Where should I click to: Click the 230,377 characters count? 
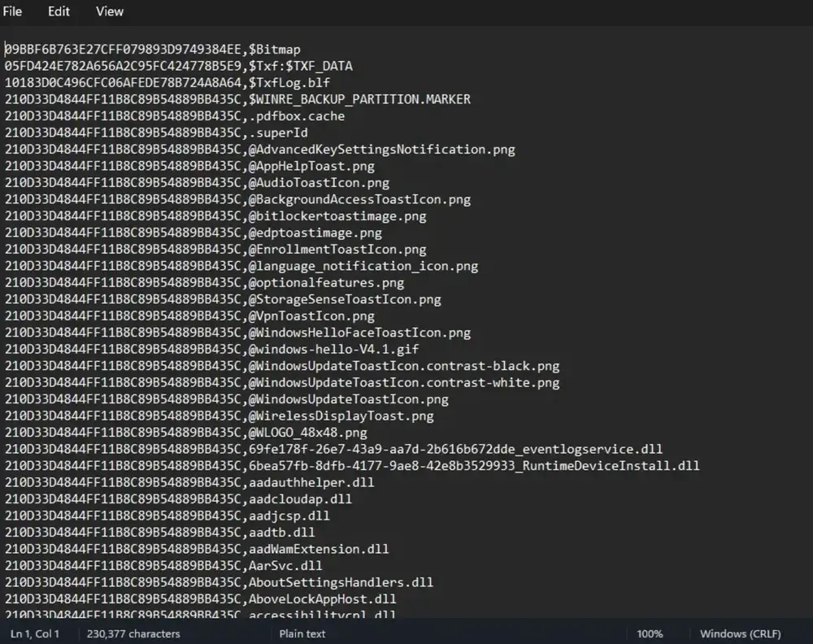133,633
